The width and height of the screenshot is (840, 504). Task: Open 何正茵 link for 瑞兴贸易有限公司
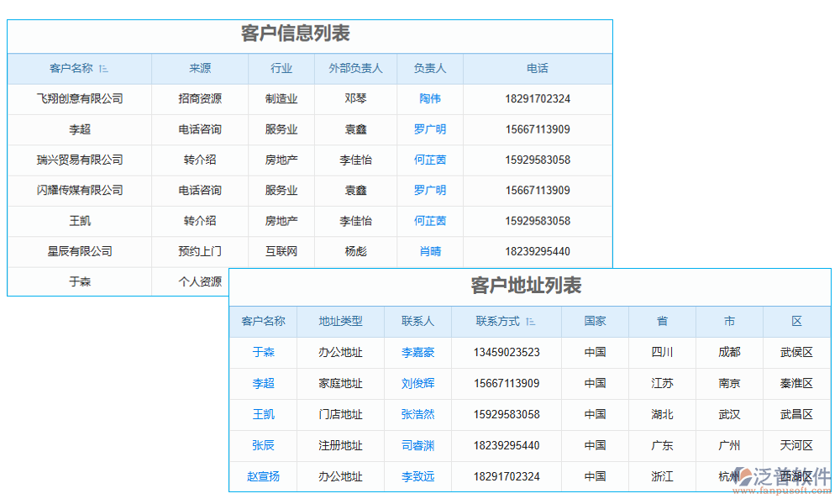[x=430, y=160]
